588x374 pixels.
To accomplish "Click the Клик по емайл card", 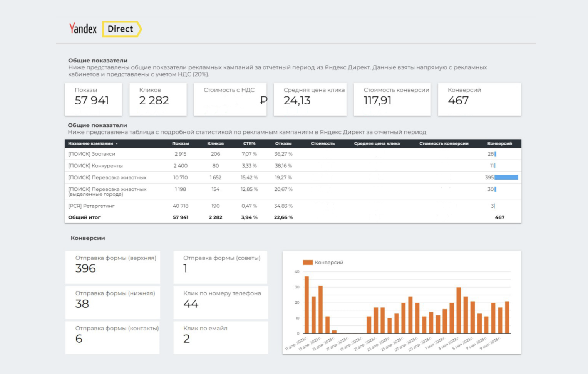I will tap(221, 337).
